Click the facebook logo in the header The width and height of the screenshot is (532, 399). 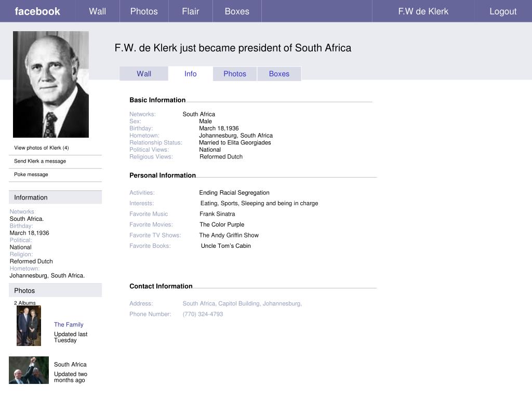point(37,11)
